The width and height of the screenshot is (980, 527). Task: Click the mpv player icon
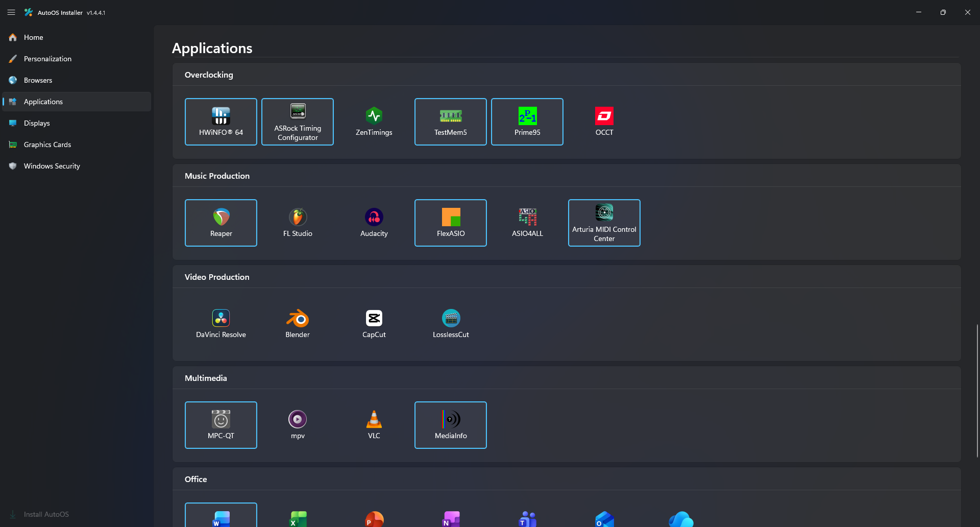298,419
